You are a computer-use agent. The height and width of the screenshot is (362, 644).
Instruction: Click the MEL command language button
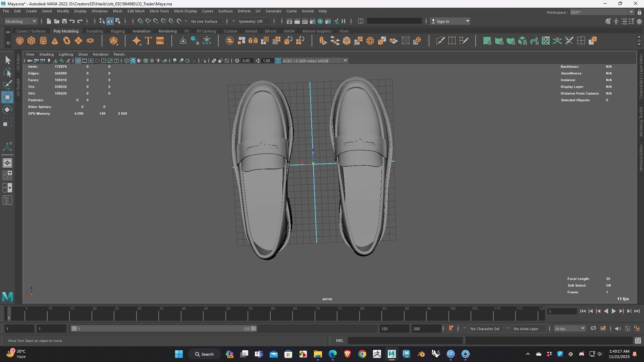[x=339, y=341]
